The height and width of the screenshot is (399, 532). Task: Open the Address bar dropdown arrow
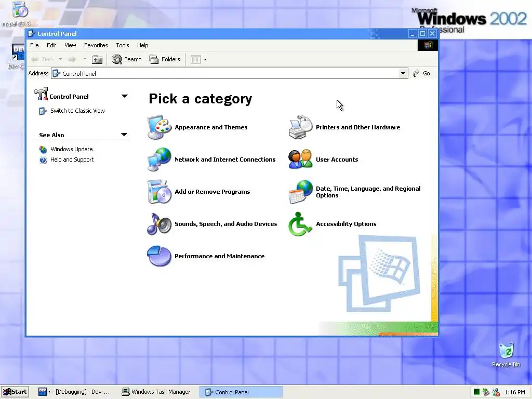point(403,73)
